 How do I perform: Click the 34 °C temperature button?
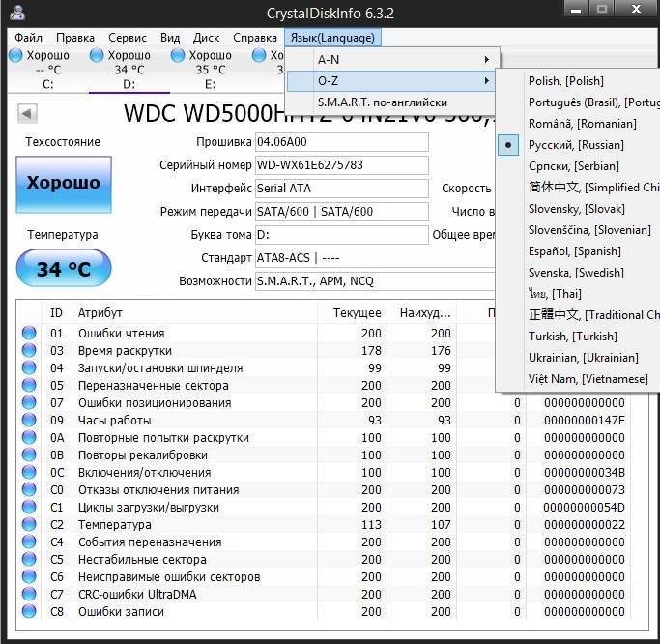[x=64, y=268]
